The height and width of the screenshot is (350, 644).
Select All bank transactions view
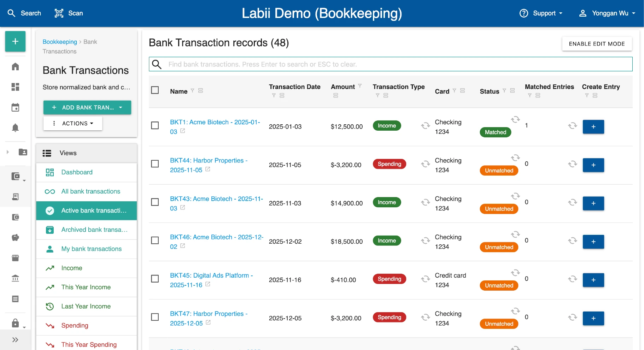(87, 191)
